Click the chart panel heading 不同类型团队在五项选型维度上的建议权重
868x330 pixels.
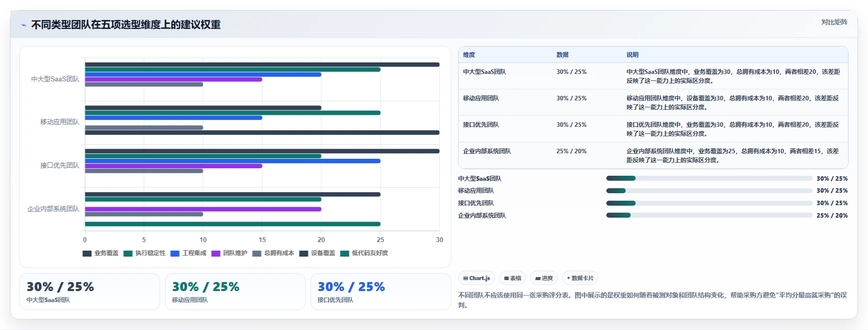pos(126,25)
